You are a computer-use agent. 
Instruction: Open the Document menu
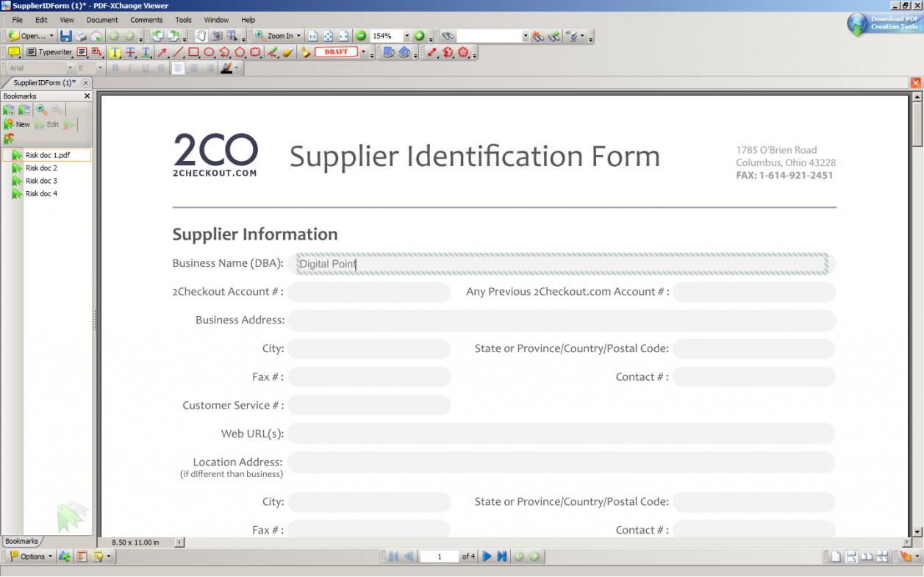coord(102,20)
